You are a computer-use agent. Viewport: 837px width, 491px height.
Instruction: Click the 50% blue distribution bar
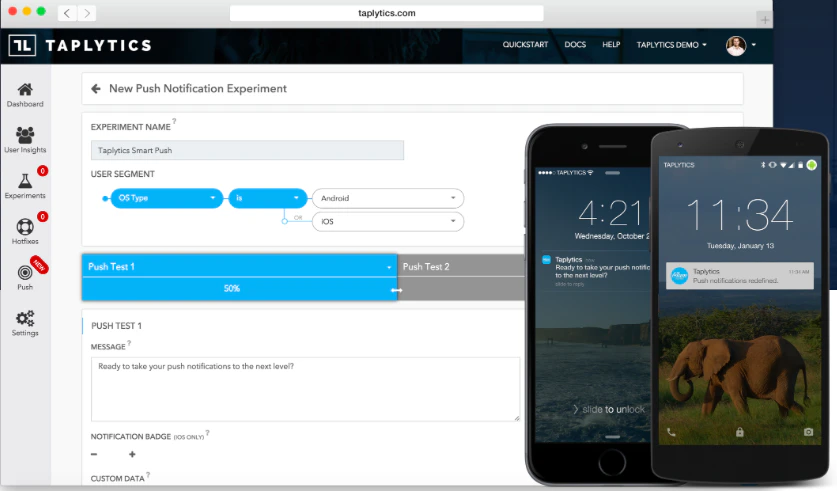coord(239,289)
